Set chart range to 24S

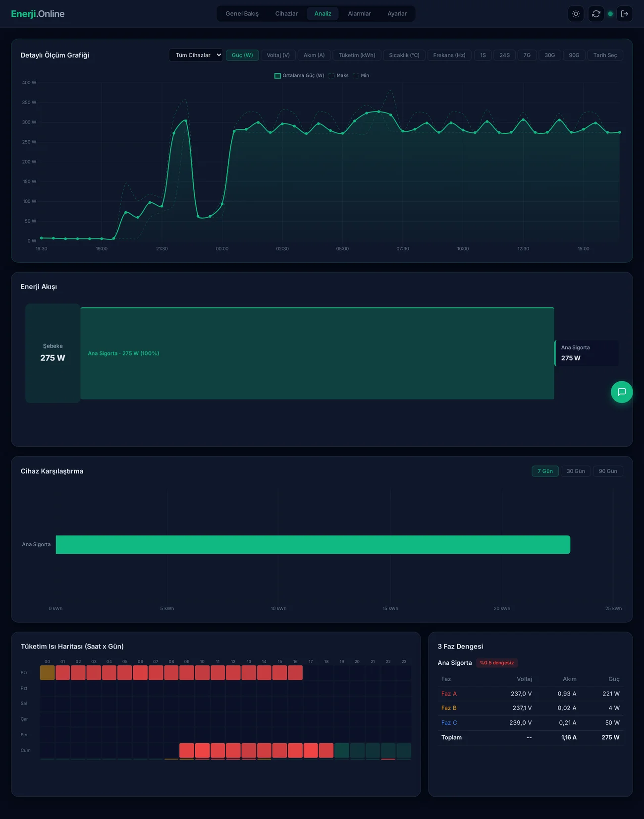(x=504, y=55)
